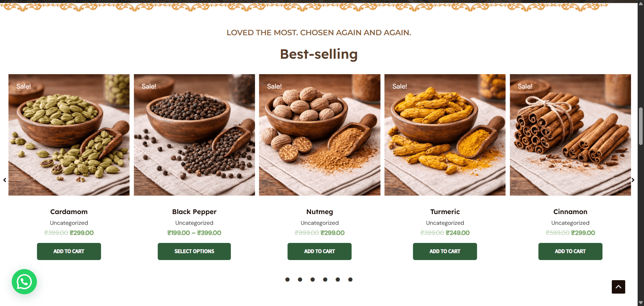Image resolution: width=644 pixels, height=306 pixels.
Task: Add Cardamom to cart
Action: click(69, 251)
